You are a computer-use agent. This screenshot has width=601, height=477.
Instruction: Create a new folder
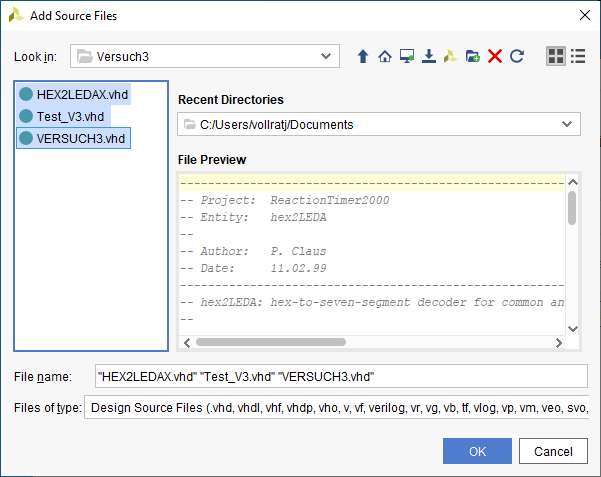[472, 57]
